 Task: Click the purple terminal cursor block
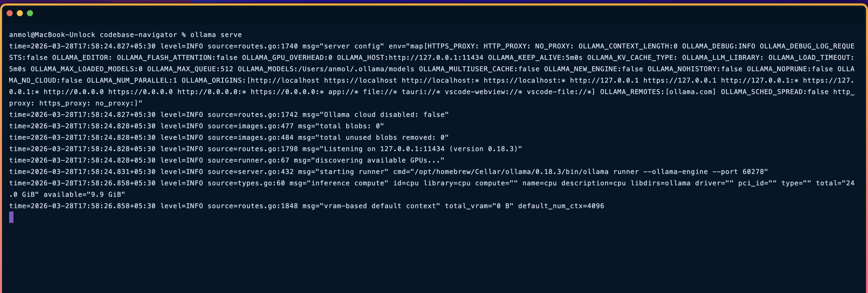tap(11, 217)
